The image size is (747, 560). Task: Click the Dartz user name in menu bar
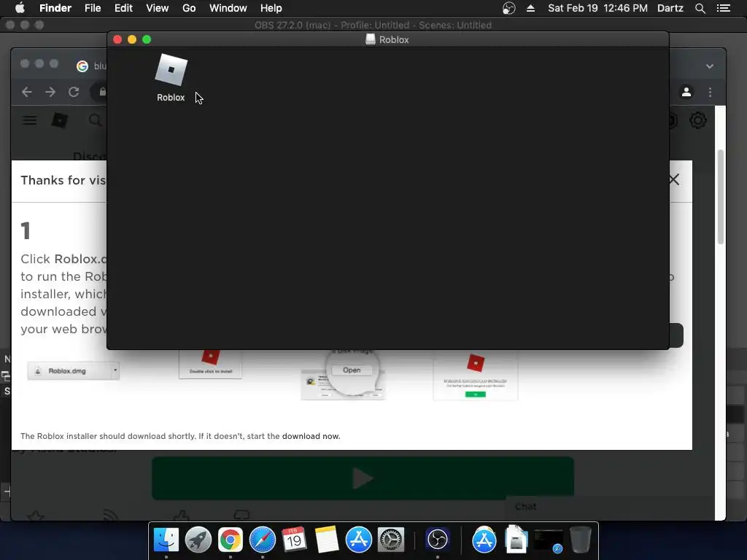click(670, 8)
